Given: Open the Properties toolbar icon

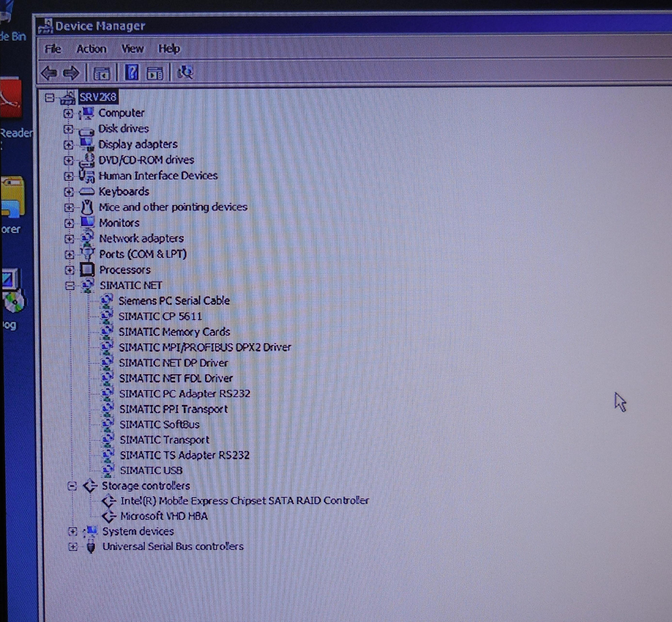Looking at the screenshot, I should point(155,74).
